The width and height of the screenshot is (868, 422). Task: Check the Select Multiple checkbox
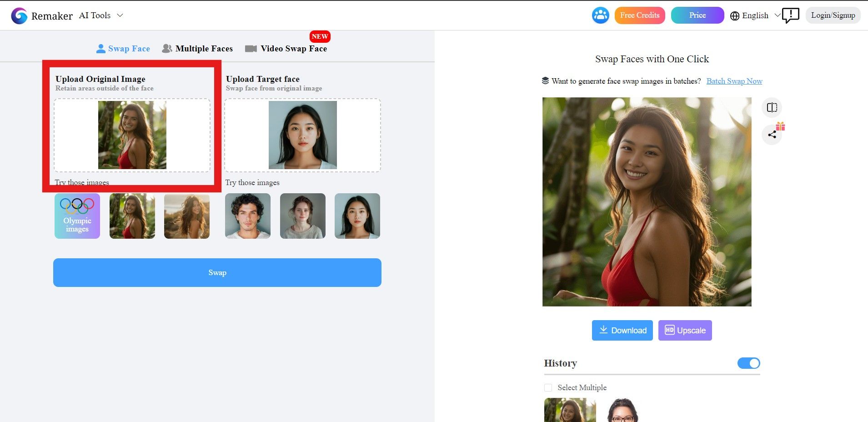548,388
